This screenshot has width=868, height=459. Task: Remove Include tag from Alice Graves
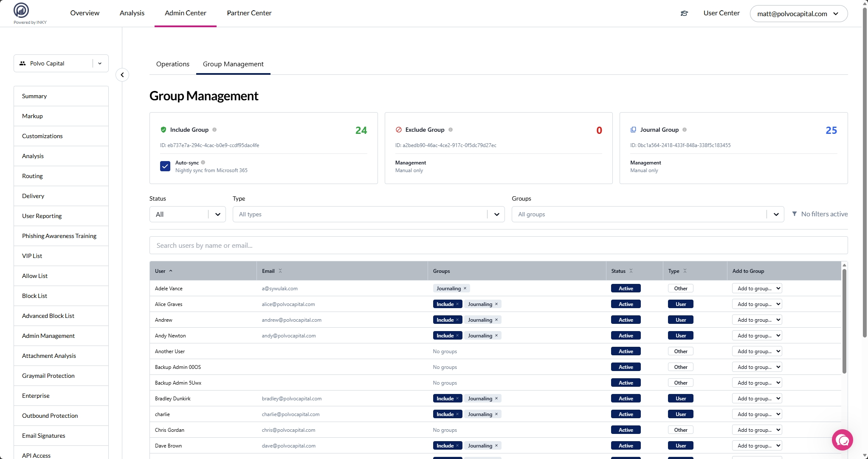pos(457,304)
